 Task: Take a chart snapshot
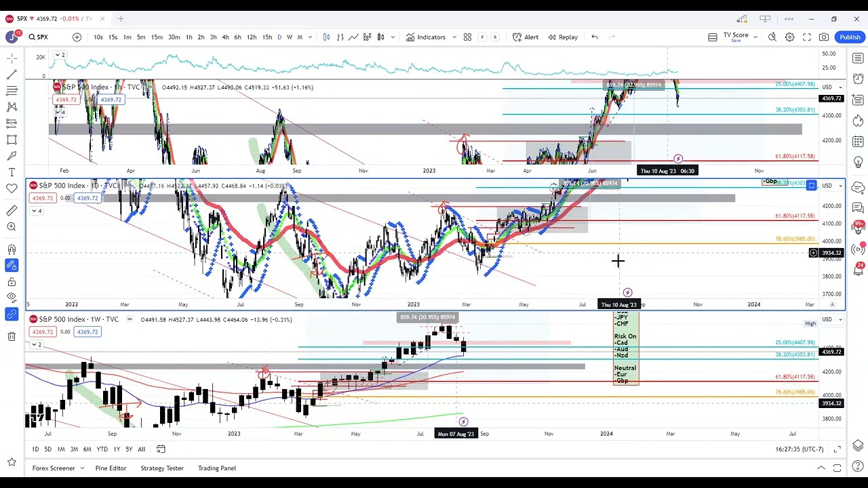(824, 37)
